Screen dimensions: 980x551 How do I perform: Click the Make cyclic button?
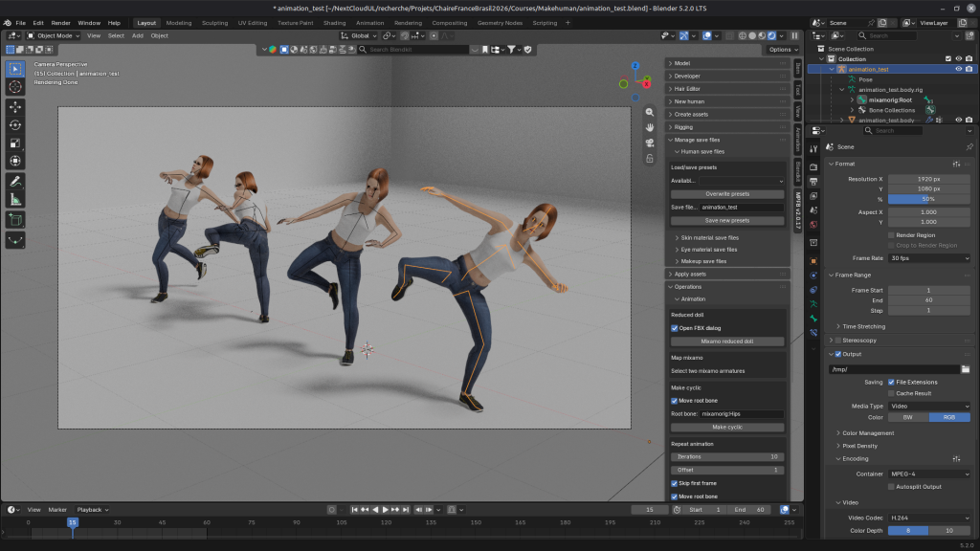(727, 428)
